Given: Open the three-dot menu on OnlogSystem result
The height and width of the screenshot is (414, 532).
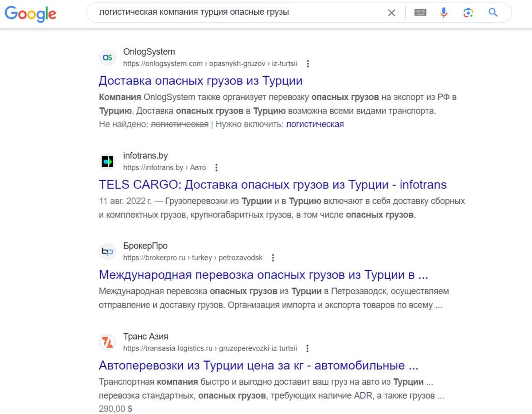Looking at the screenshot, I should click(308, 63).
